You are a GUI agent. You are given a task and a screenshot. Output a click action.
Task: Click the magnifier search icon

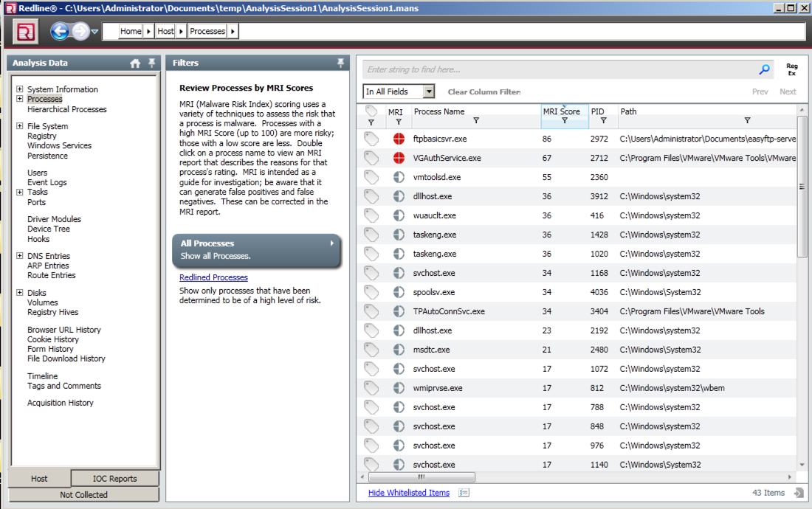point(764,69)
